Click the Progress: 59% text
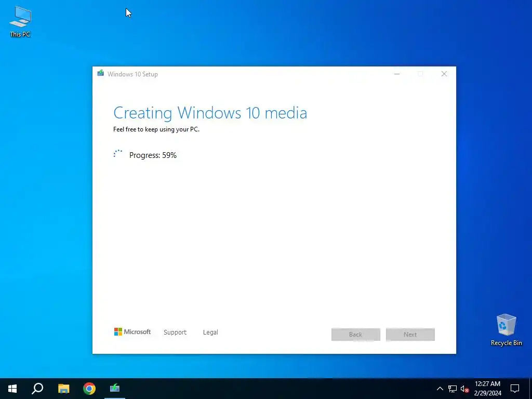The height and width of the screenshot is (399, 532). pyautogui.click(x=153, y=155)
